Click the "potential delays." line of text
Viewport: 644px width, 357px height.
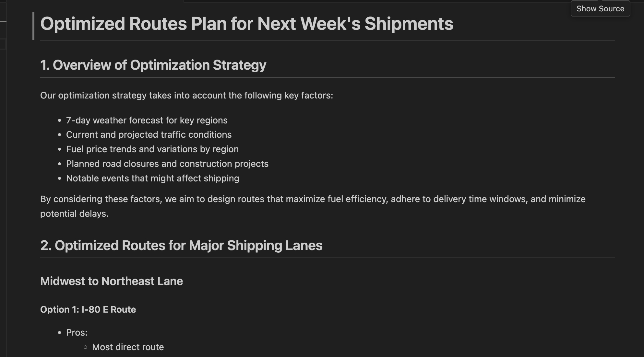[x=74, y=214]
